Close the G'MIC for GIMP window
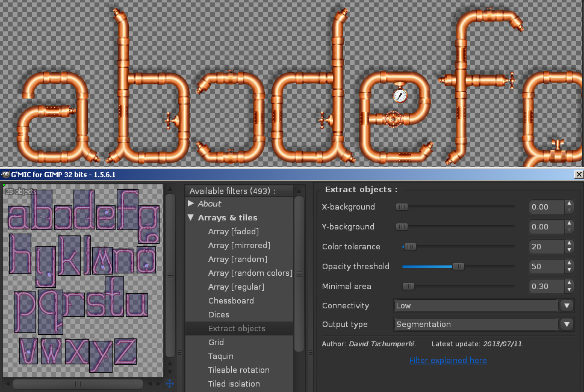Viewport: 584px width, 392px height. point(579,174)
